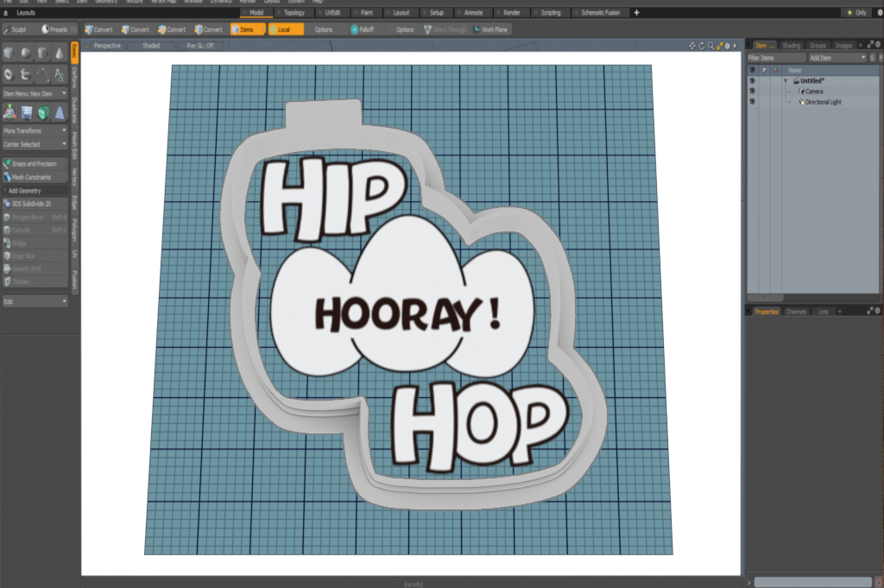
Task: Open More Transforms dropdown
Action: tap(35, 130)
